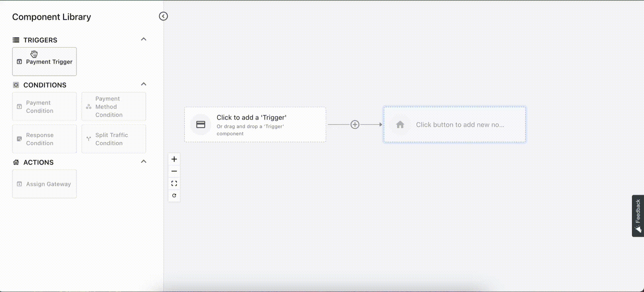Select the Payment Condition component
The width and height of the screenshot is (644, 292).
click(x=44, y=106)
